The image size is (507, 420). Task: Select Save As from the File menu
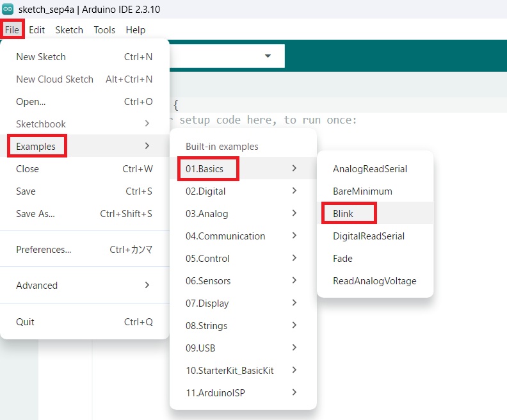point(84,213)
